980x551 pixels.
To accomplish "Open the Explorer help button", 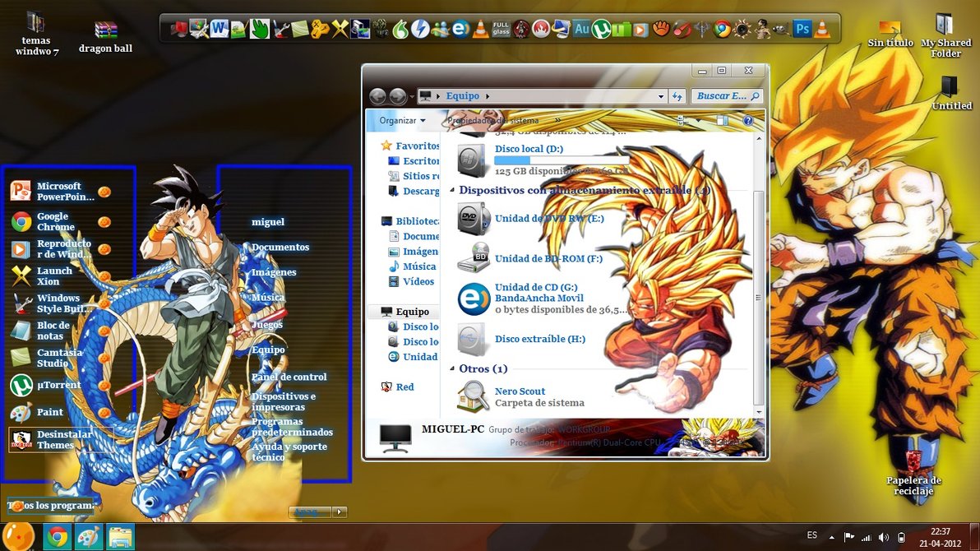I will pyautogui.click(x=747, y=121).
